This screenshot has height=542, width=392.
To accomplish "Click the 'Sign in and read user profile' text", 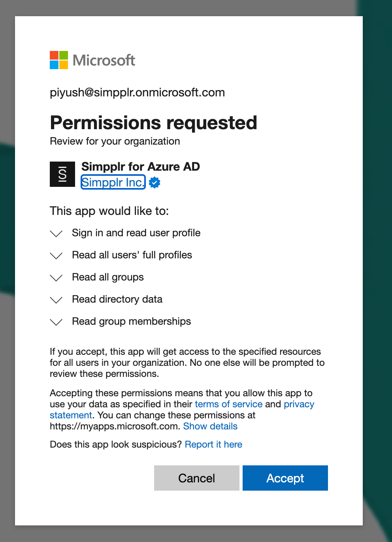I will pyautogui.click(x=136, y=233).
